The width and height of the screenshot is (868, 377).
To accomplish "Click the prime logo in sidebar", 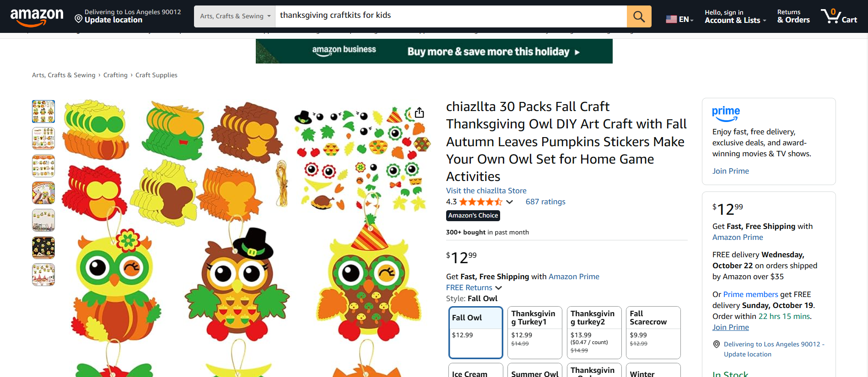I will pos(726,113).
